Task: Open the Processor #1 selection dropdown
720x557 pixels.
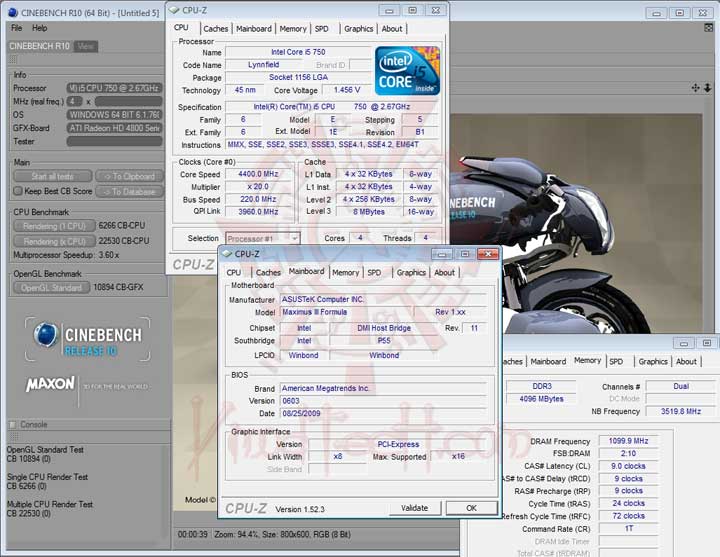Action: click(x=262, y=238)
